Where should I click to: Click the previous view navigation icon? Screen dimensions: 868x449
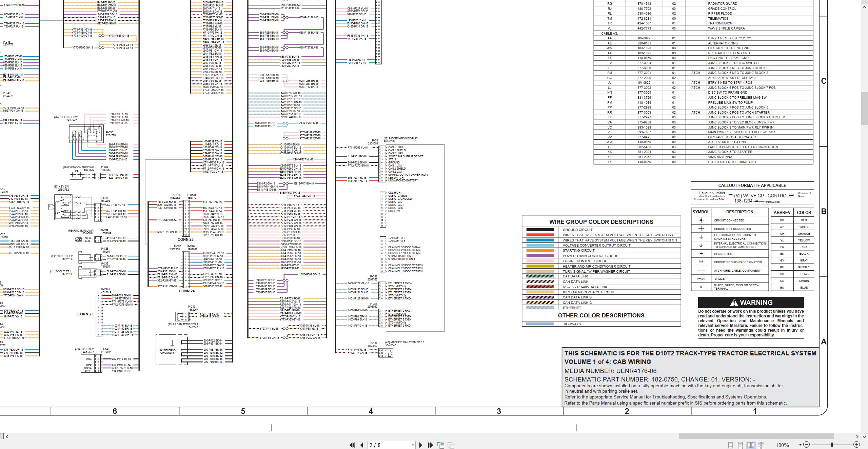point(440,445)
